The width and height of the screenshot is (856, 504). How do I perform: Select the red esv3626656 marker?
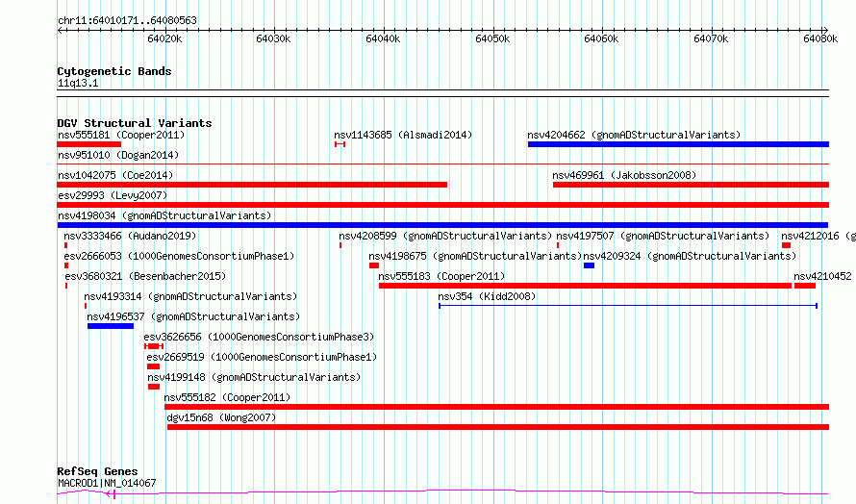coord(154,346)
